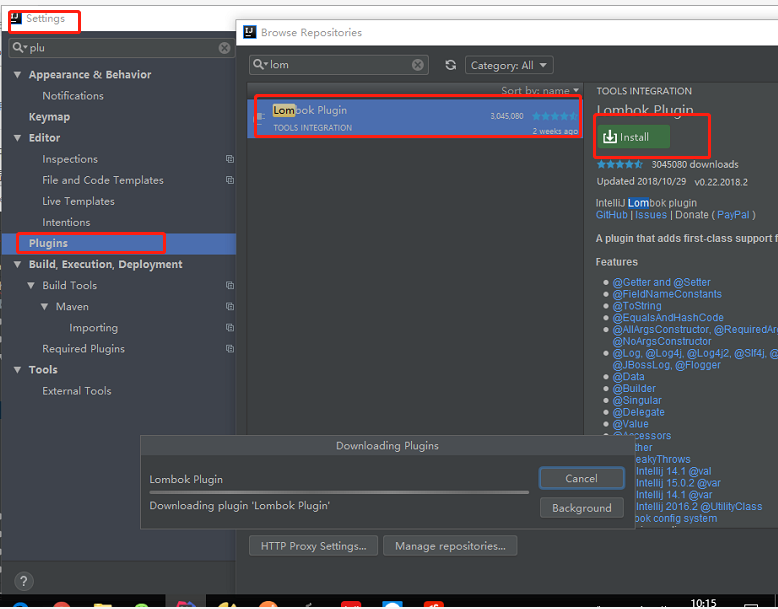The height and width of the screenshot is (609, 778).
Task: Focus the settings search field
Action: coord(122,48)
